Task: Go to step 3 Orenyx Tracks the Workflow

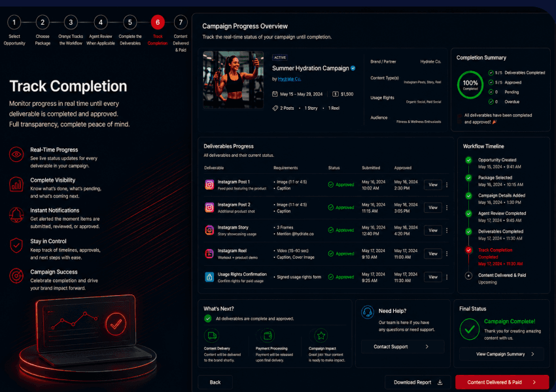Action: tap(71, 23)
